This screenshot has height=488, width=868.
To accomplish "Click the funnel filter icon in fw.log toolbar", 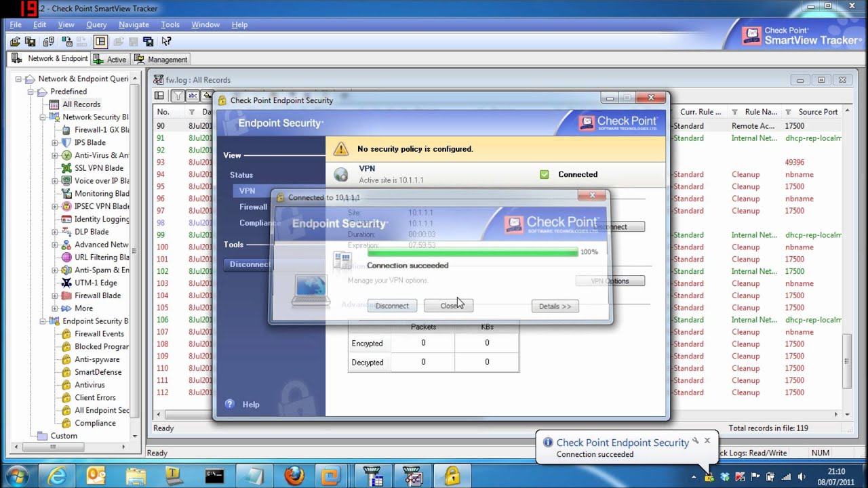I will click(177, 96).
